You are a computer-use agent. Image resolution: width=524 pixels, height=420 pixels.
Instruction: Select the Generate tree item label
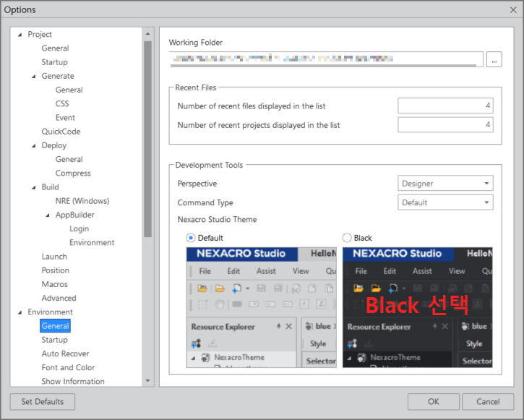click(58, 76)
